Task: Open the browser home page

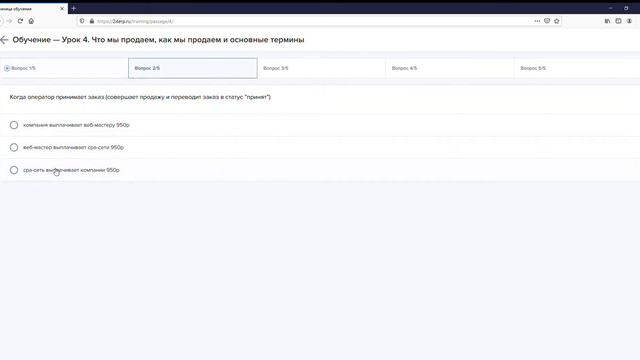Action: pos(31,21)
